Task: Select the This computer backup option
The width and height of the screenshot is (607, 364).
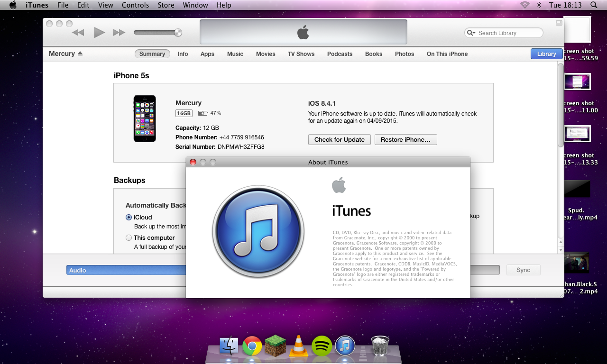Action: 129,237
